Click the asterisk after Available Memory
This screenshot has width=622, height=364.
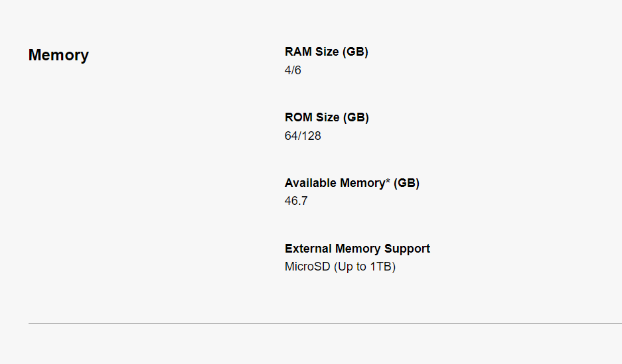pyautogui.click(x=388, y=182)
